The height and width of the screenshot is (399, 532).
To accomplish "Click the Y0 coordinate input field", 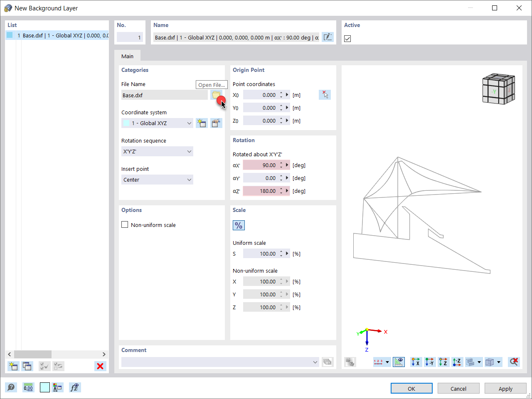I will (x=260, y=108).
